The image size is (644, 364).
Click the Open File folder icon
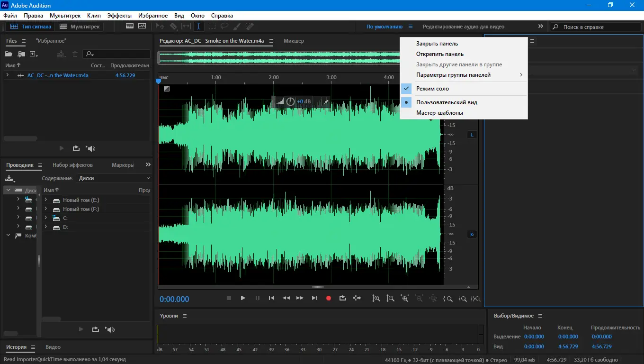coord(9,55)
